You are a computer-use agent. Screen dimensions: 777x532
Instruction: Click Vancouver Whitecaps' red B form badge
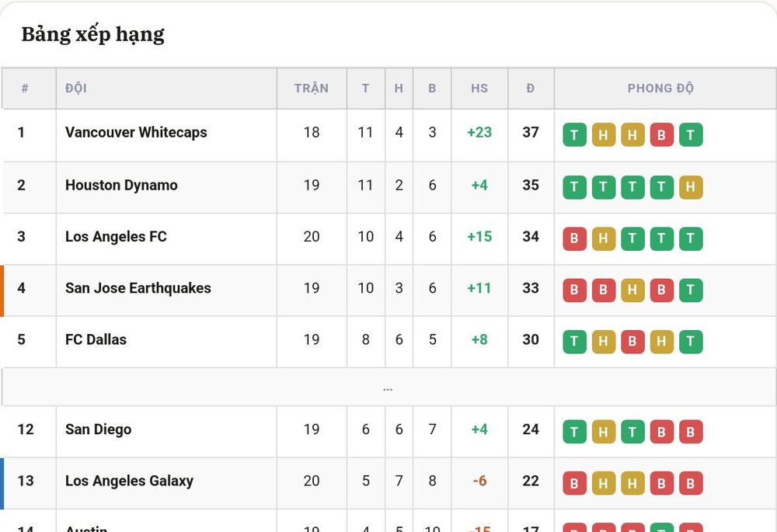point(661,134)
